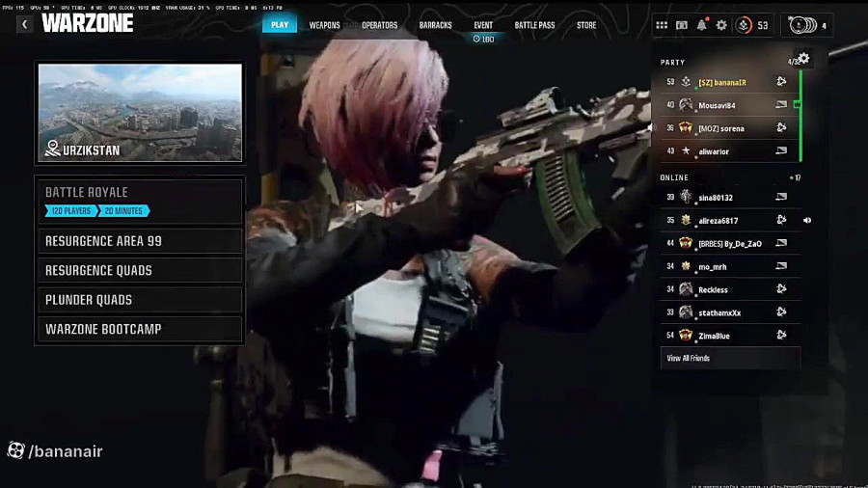Click rank emblem next to [MOZ] sorena
This screenshot has height=488, width=868.
(686, 128)
